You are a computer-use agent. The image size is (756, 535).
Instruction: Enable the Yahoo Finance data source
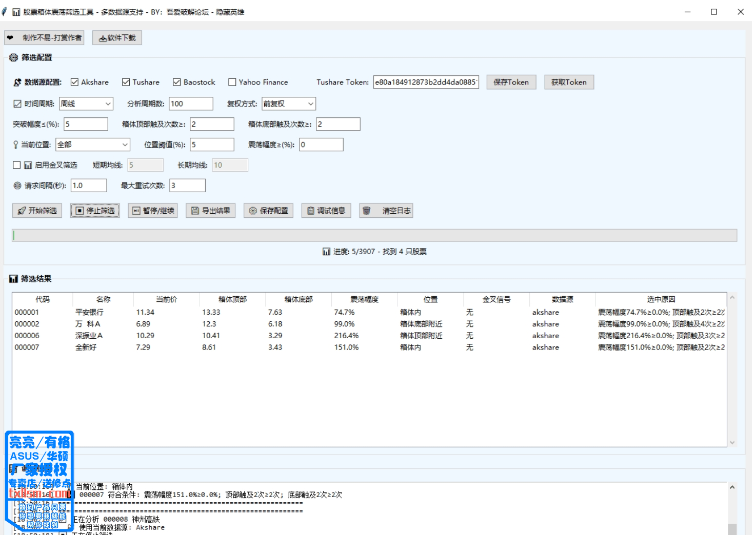pyautogui.click(x=232, y=82)
